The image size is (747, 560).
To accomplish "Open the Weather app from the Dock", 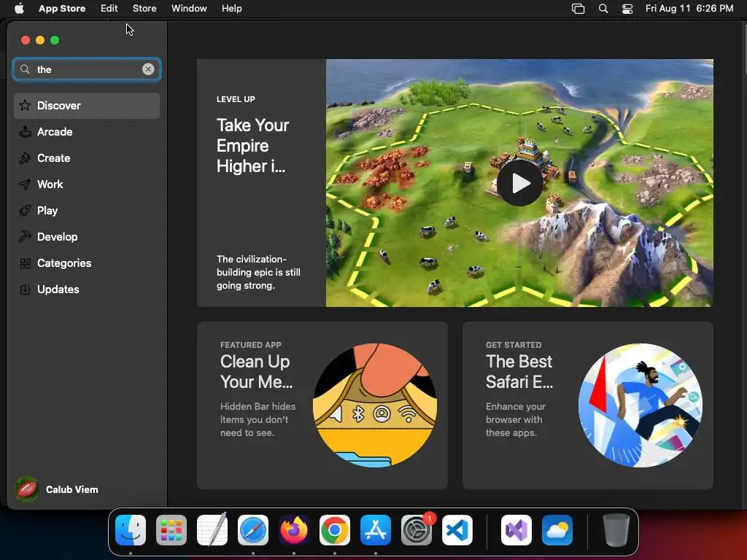I will pos(557,530).
